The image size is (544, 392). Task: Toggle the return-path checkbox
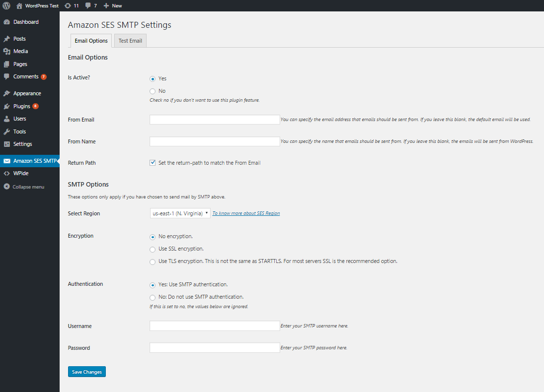click(x=153, y=163)
